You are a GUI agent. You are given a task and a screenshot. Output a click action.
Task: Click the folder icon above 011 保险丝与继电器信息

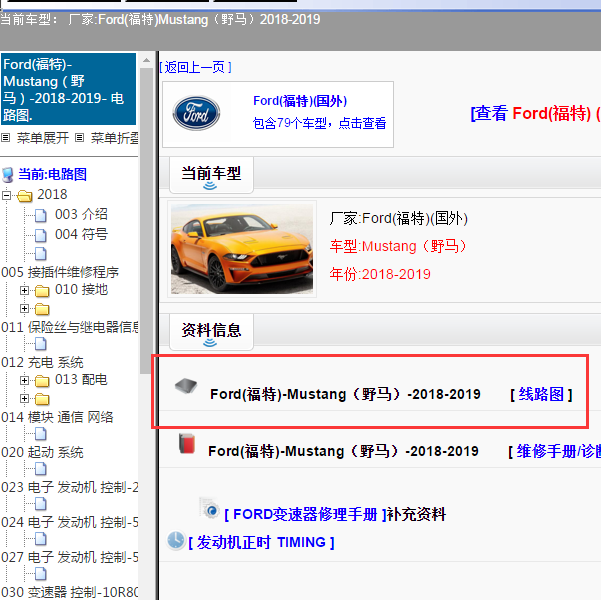coord(42,309)
